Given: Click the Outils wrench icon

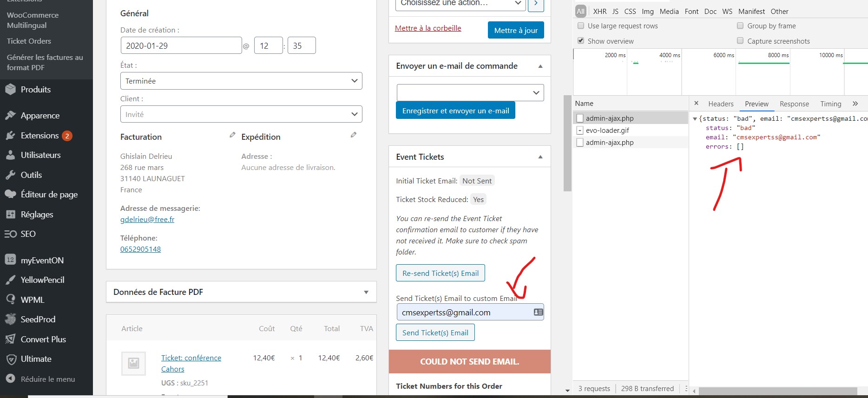Looking at the screenshot, I should coord(10,175).
